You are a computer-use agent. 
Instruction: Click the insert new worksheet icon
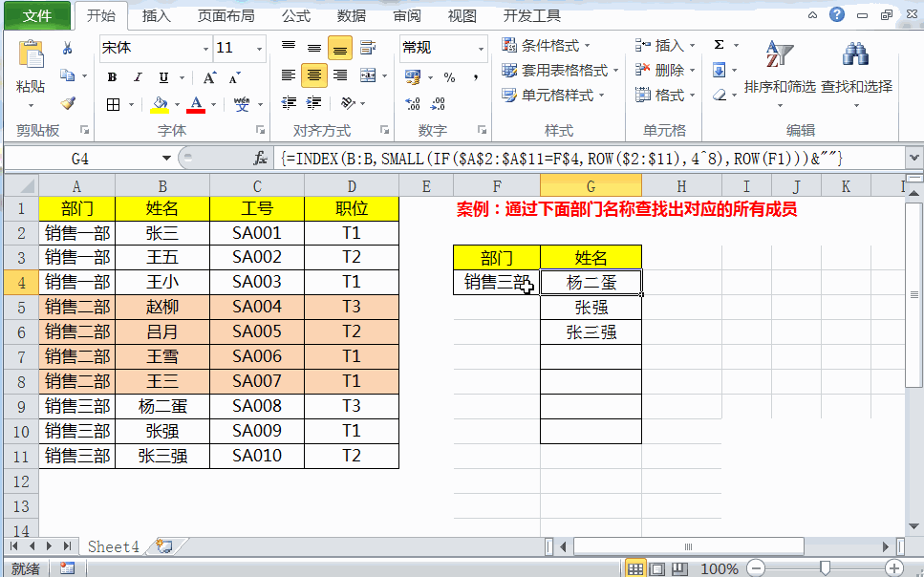pyautogui.click(x=164, y=547)
